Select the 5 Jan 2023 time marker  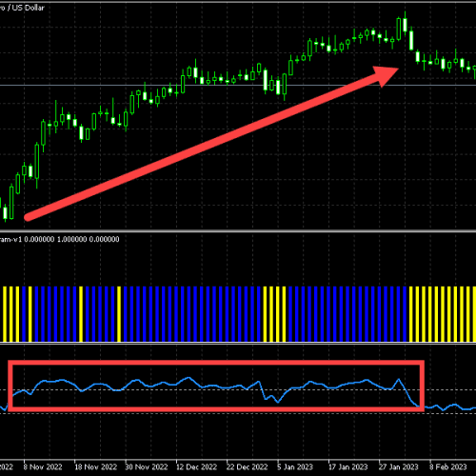(295, 467)
